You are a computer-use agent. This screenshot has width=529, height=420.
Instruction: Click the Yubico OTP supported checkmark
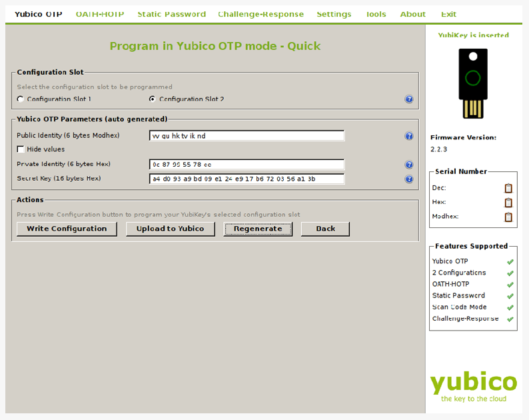[x=510, y=261]
